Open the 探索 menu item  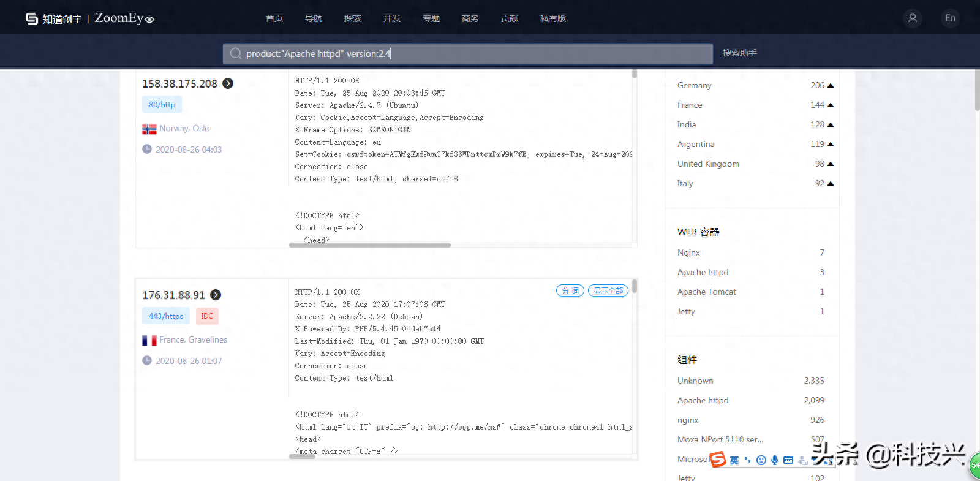tap(353, 18)
